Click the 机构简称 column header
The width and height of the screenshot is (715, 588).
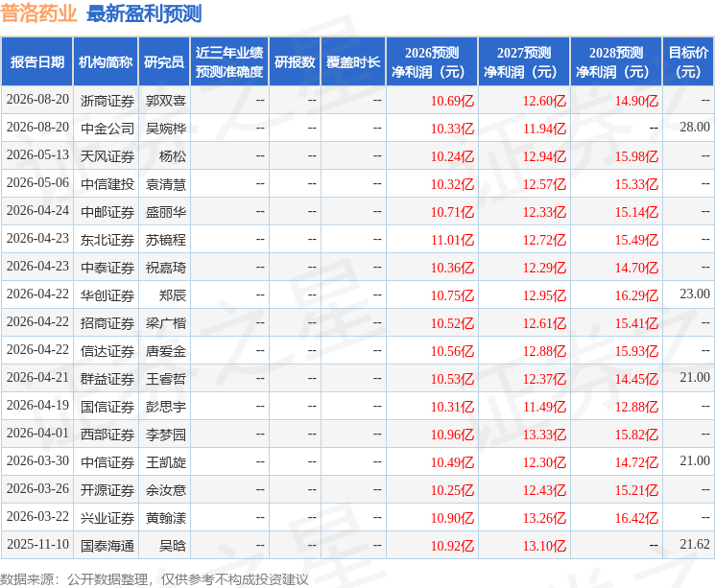[x=106, y=62]
